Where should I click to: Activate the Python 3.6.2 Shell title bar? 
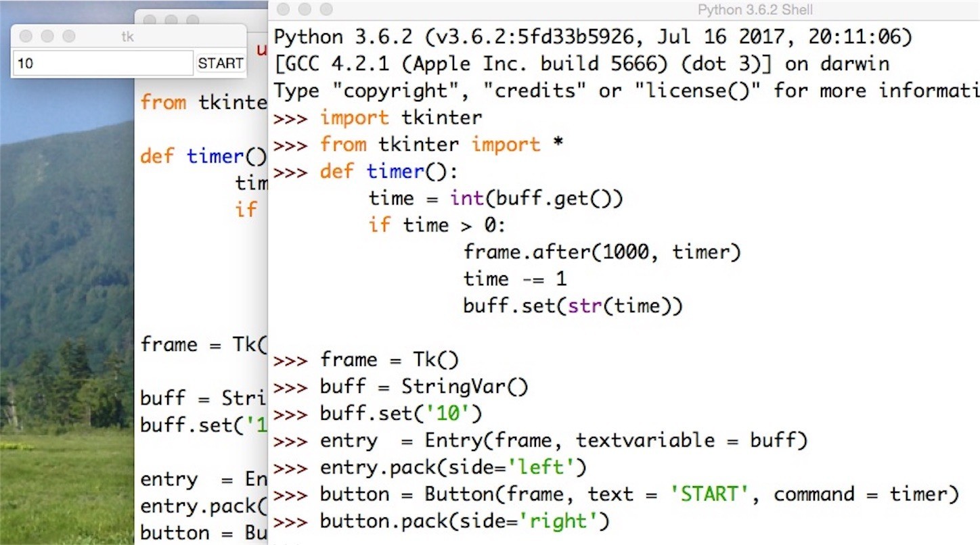point(624,9)
